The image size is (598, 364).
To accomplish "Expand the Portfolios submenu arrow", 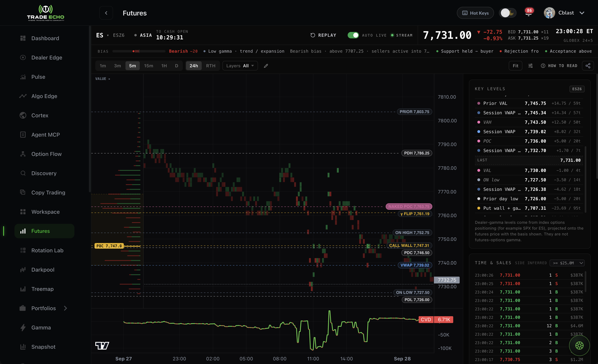I will click(x=66, y=308).
